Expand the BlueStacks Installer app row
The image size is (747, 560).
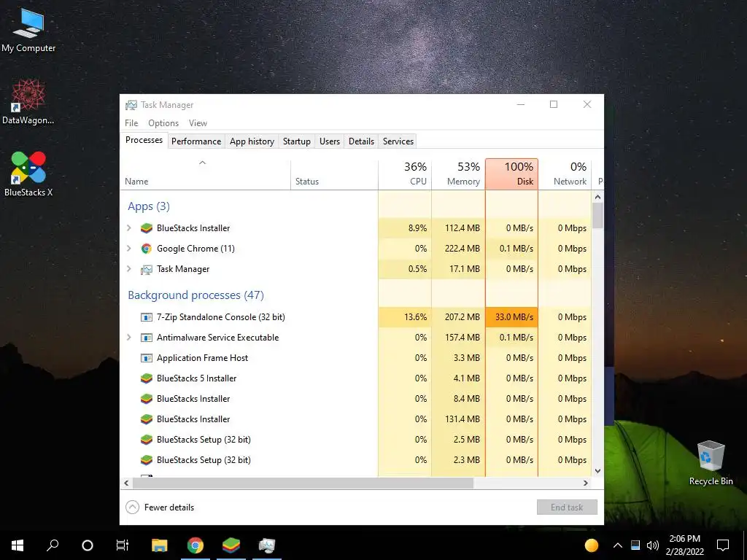129,228
